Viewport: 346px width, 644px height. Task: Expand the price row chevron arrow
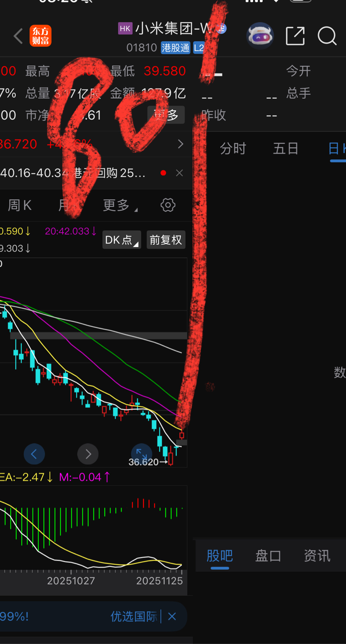[x=180, y=144]
